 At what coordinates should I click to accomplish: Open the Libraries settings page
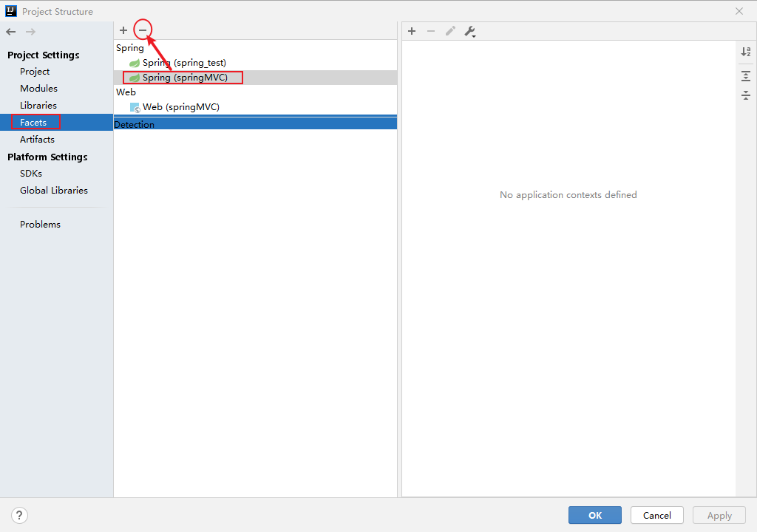pos(38,105)
